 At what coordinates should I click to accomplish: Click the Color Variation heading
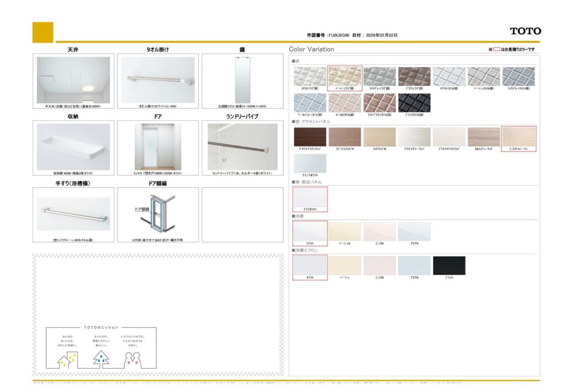point(312,49)
